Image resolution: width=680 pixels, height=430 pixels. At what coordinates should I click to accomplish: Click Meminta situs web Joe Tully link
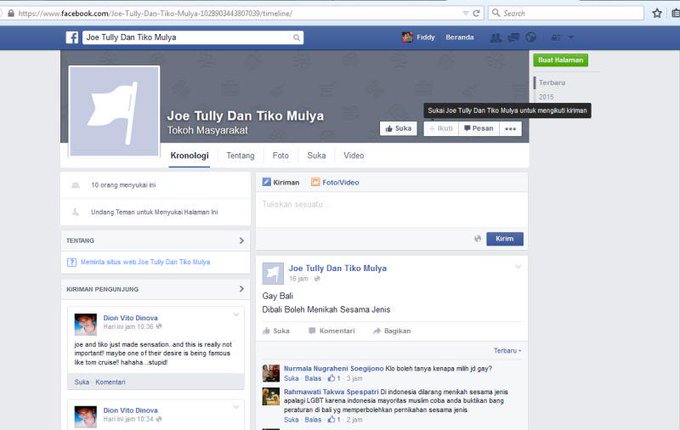pos(145,262)
